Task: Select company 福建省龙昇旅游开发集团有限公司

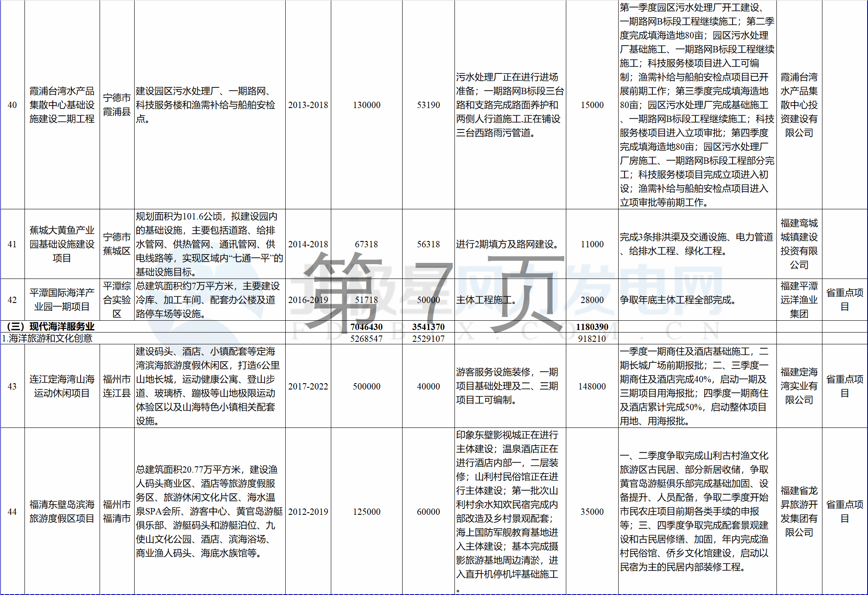Action: 799,511
